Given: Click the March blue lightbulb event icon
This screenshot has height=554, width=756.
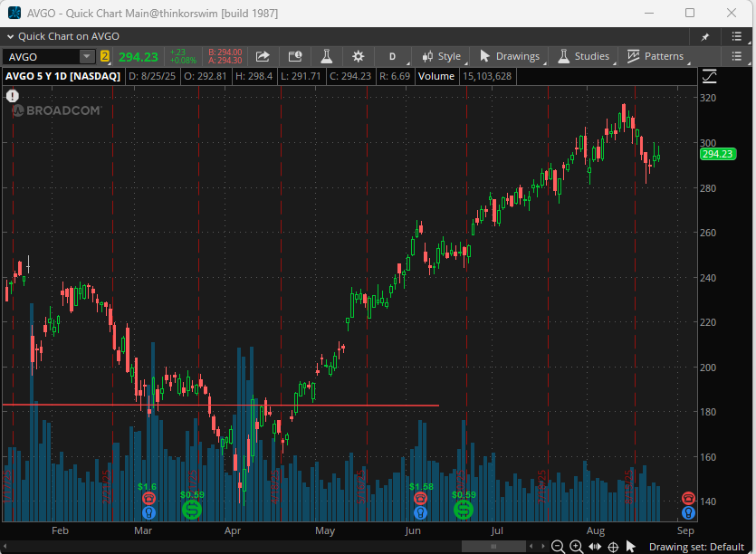Looking at the screenshot, I should (x=149, y=512).
